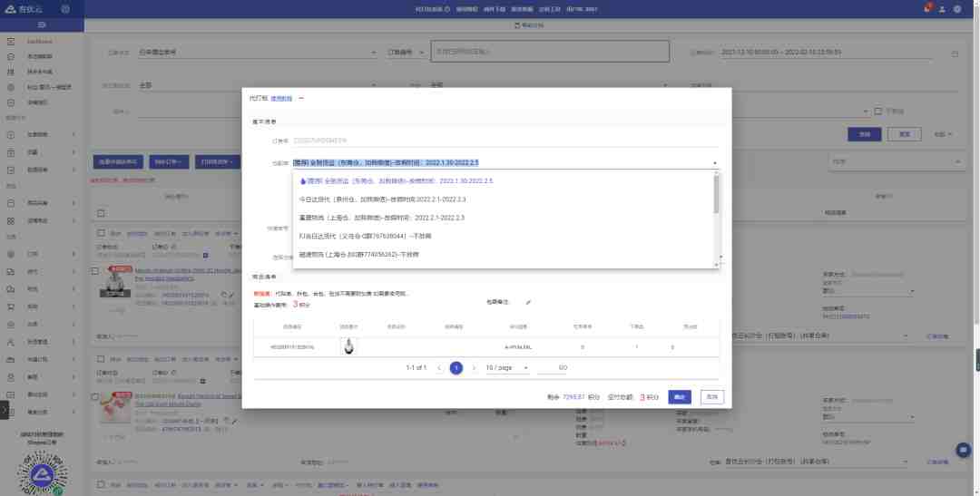The image size is (980, 496).
Task: Click the Dashboard icon in the sidebar
Action: click(11, 41)
